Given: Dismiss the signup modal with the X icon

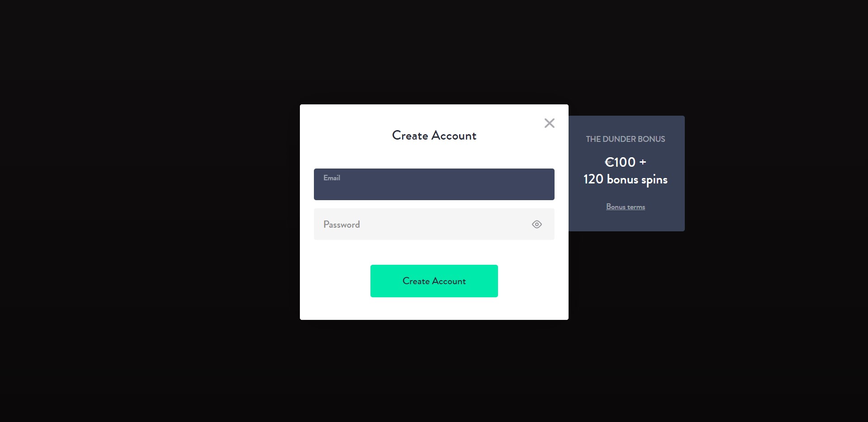Looking at the screenshot, I should (x=550, y=123).
